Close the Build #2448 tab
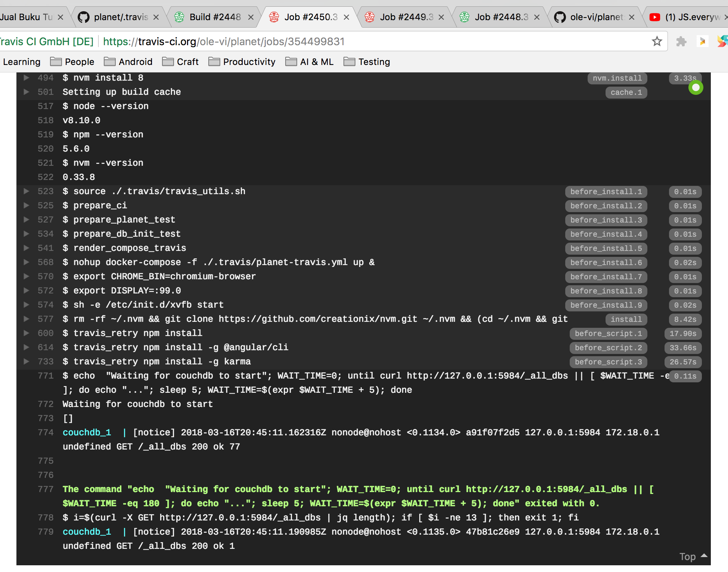This screenshot has height=572, width=728. point(251,17)
